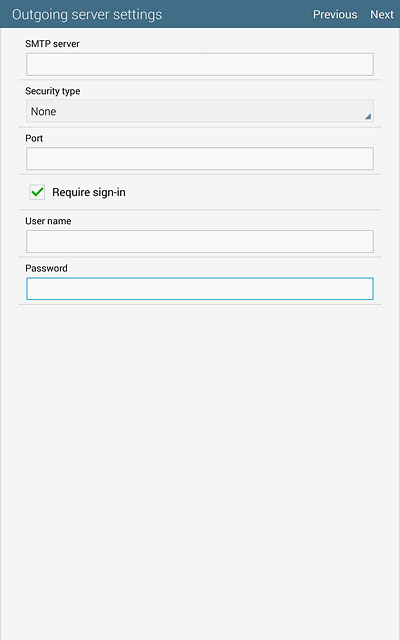This screenshot has height=640, width=400.
Task: Click the green checkmark tick icon
Action: (38, 192)
